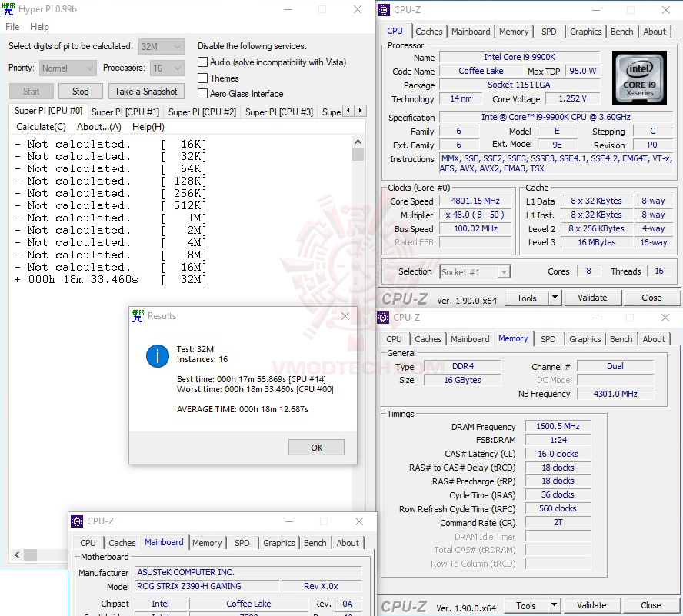Click the Tools button in the Memory window
Screen dimensions: 683x616
pos(525,605)
